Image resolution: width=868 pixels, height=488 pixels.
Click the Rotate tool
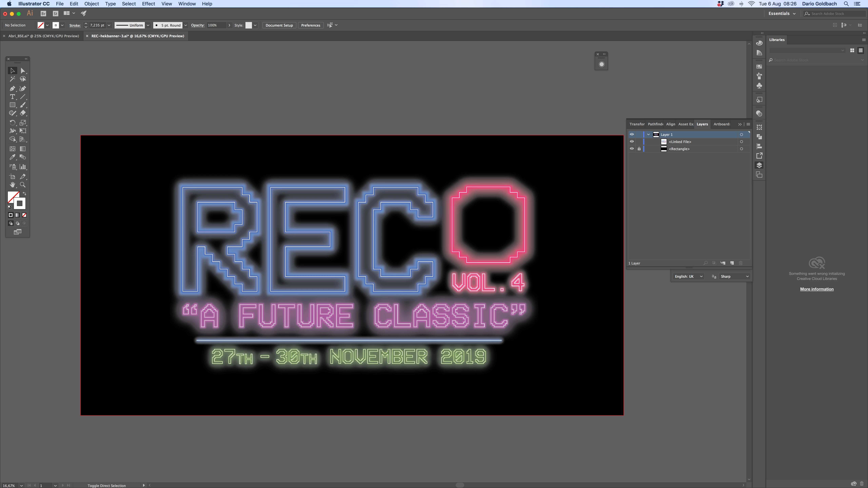click(13, 123)
